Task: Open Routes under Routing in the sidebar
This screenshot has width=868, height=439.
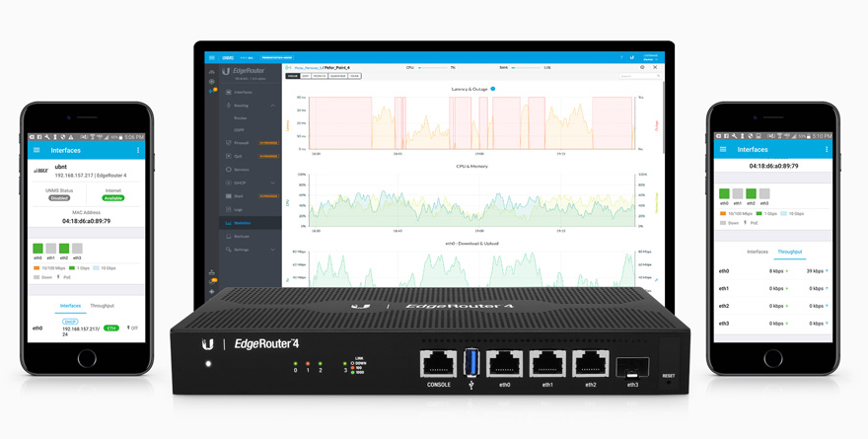Action: coord(241,118)
